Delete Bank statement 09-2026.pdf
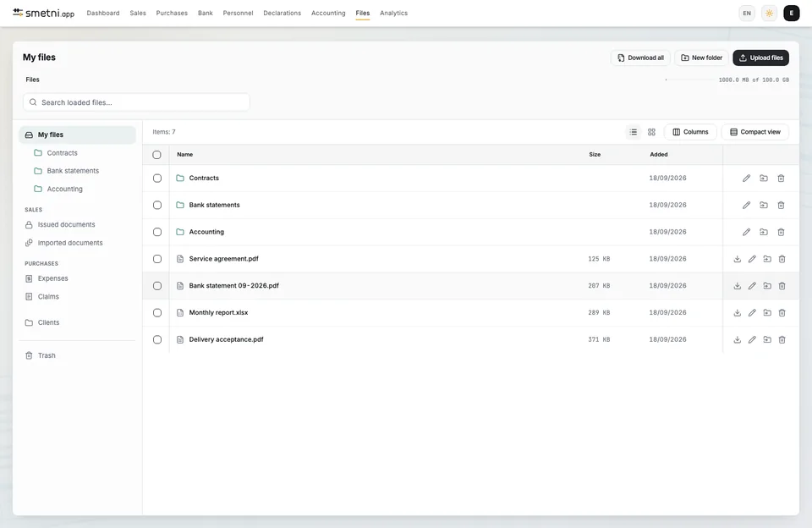Viewport: 812px width, 528px height. [782, 286]
